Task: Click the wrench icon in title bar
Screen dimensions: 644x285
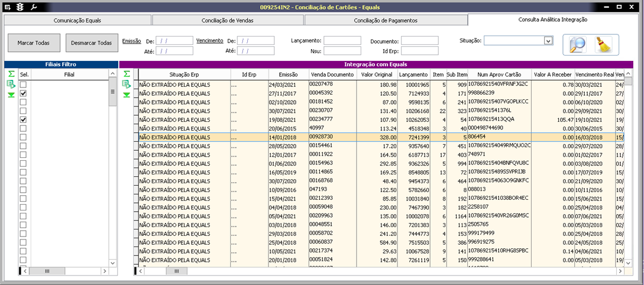Action: [x=34, y=7]
